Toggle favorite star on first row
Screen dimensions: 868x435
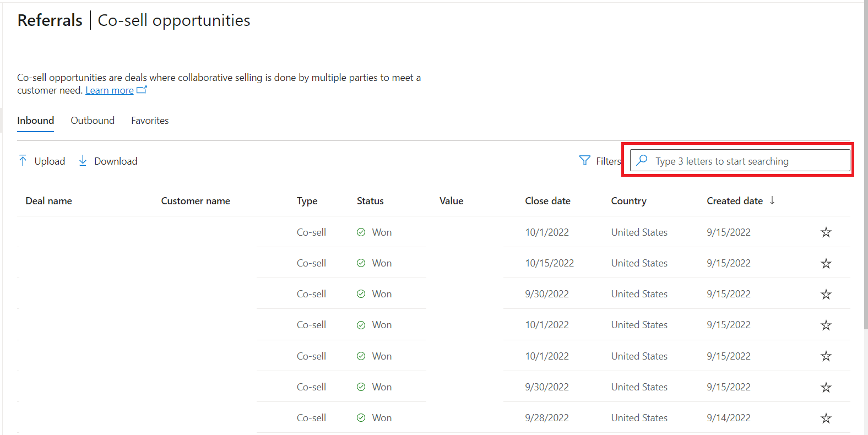pos(826,232)
